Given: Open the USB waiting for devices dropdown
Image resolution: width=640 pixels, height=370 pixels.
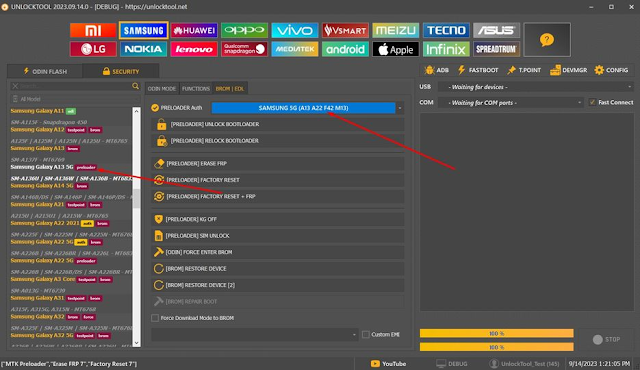Looking at the screenshot, I should (536, 87).
